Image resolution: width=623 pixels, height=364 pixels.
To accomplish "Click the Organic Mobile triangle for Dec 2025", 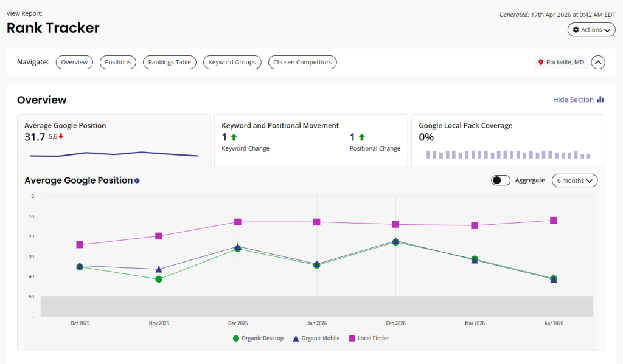I will (x=238, y=246).
